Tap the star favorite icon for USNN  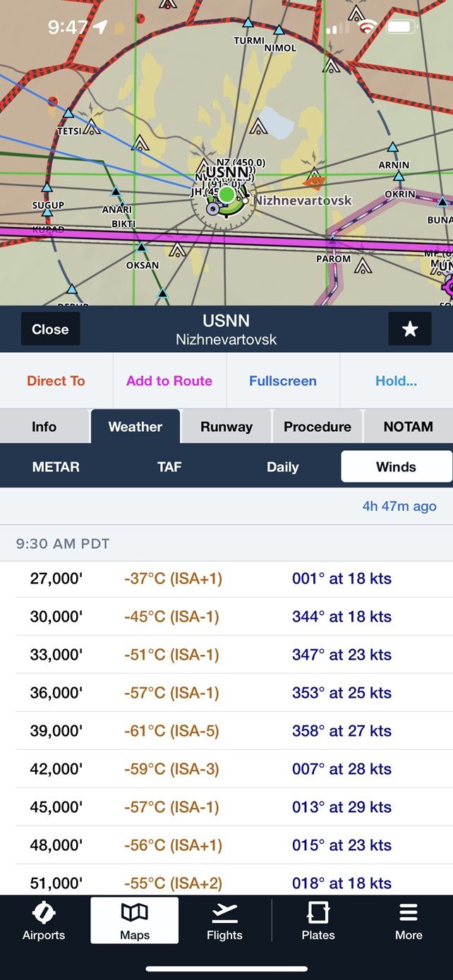[409, 329]
